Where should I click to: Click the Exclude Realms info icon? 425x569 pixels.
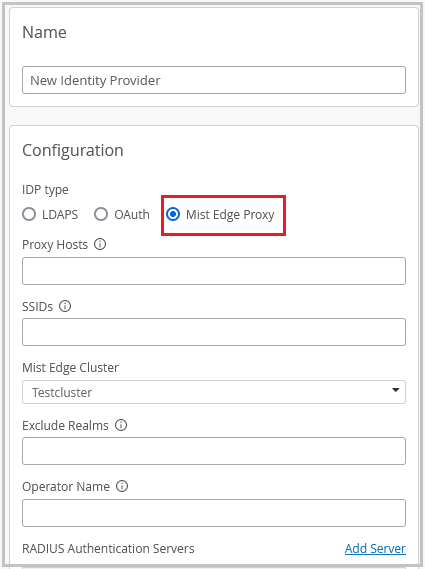pos(121,425)
